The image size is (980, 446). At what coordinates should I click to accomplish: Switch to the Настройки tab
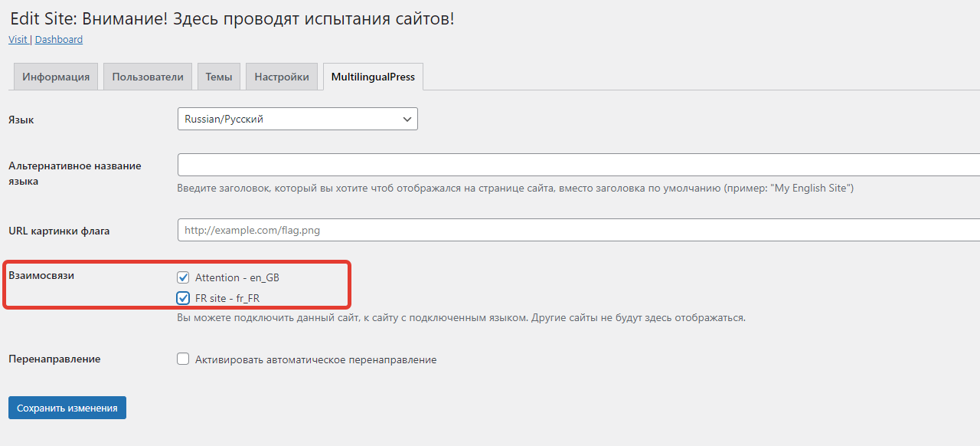(282, 77)
